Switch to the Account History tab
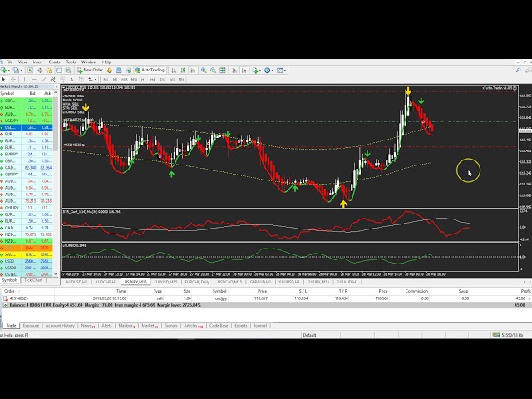Image resolution: width=532 pixels, height=399 pixels. click(60, 326)
